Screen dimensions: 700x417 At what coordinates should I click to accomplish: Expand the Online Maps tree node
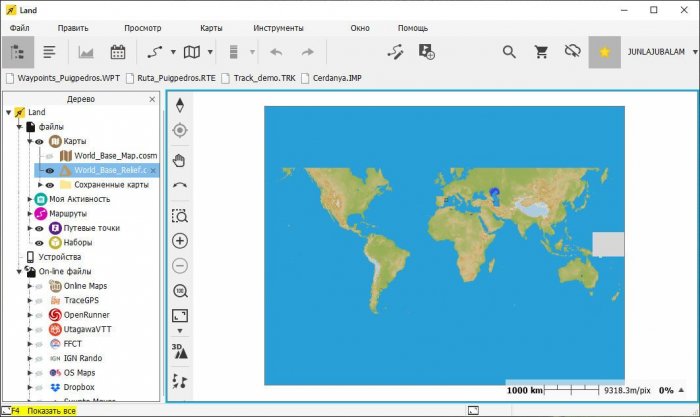click(29, 286)
